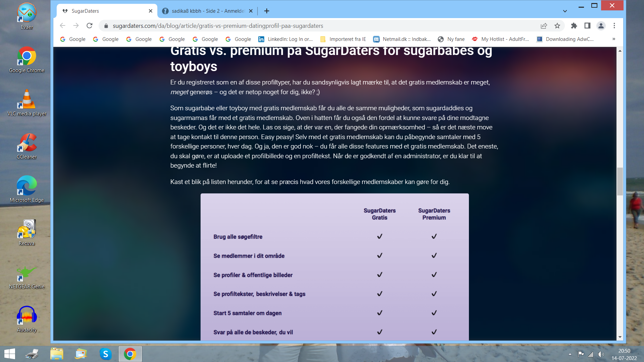Close the sadika8 kbbh tab
This screenshot has height=362, width=644.
(251, 11)
